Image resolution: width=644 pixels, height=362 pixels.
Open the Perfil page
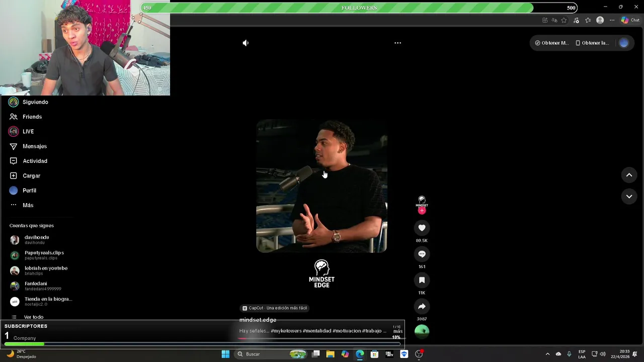pyautogui.click(x=23, y=191)
